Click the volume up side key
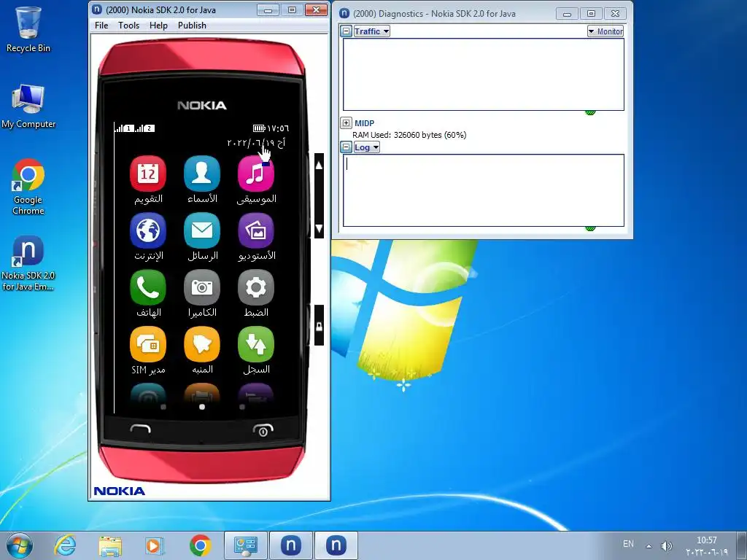 click(320, 166)
